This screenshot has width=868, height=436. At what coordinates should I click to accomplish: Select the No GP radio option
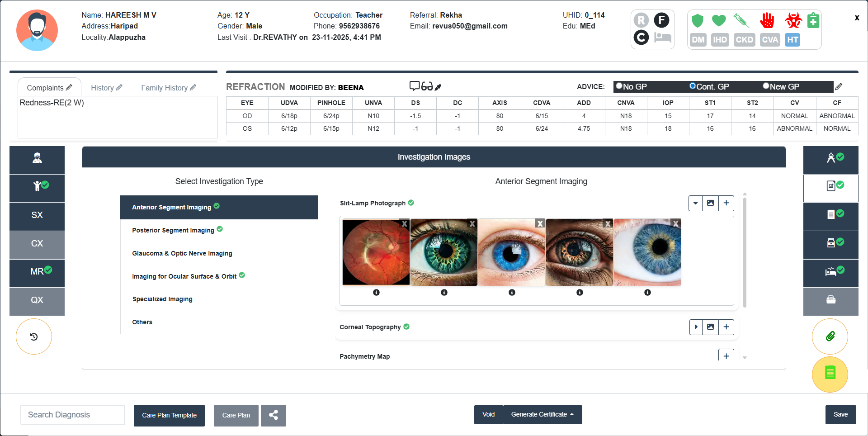tap(619, 86)
